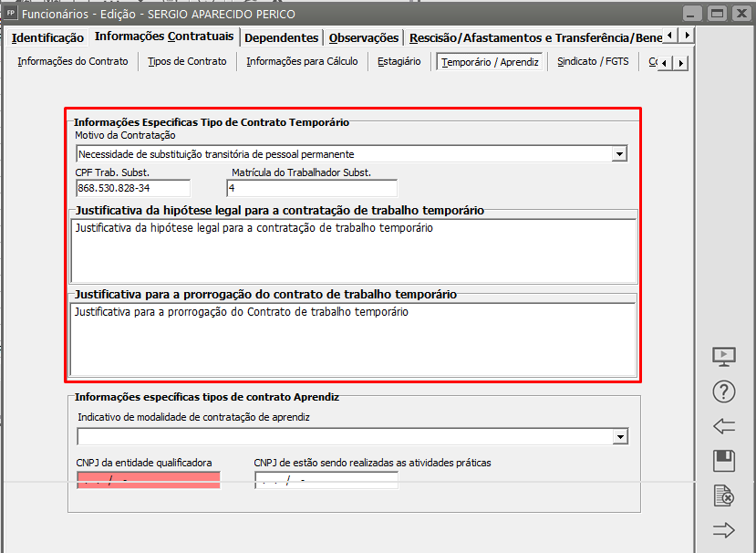Open help with the question mark icon
The image size is (756, 553).
click(x=723, y=392)
